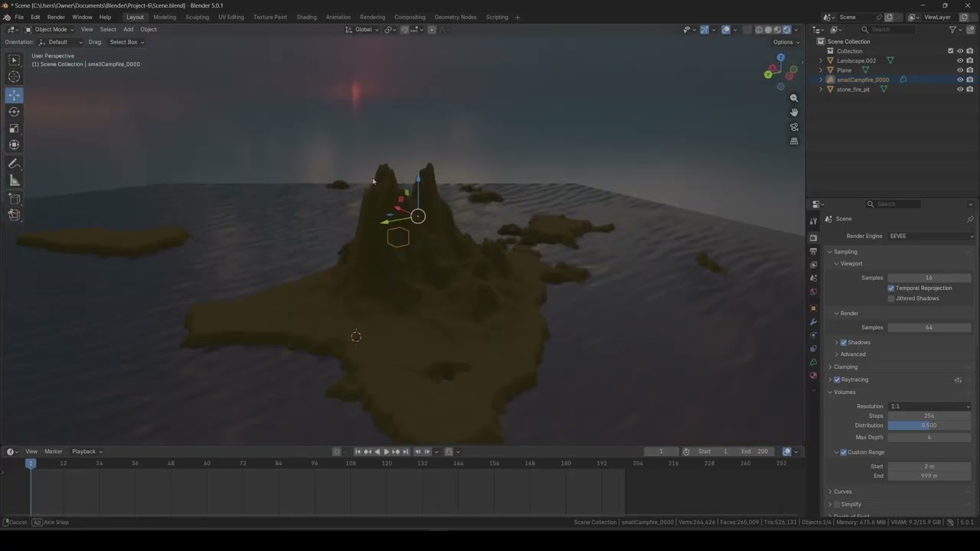The height and width of the screenshot is (551, 980).
Task: Click the Drag Select Box setting
Action: [126, 42]
